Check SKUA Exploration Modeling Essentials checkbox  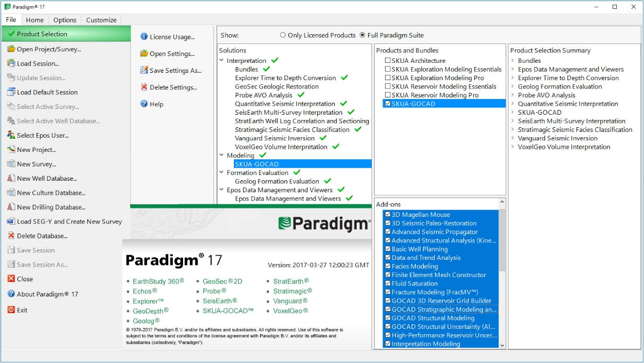pos(388,69)
